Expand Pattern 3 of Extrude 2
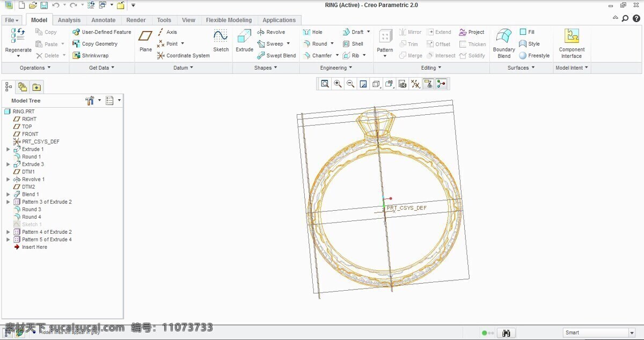Screen dimensions: 644x340 coord(8,202)
